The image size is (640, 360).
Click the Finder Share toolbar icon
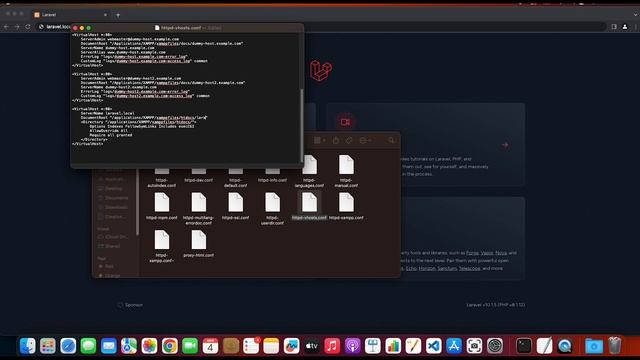coord(336,140)
